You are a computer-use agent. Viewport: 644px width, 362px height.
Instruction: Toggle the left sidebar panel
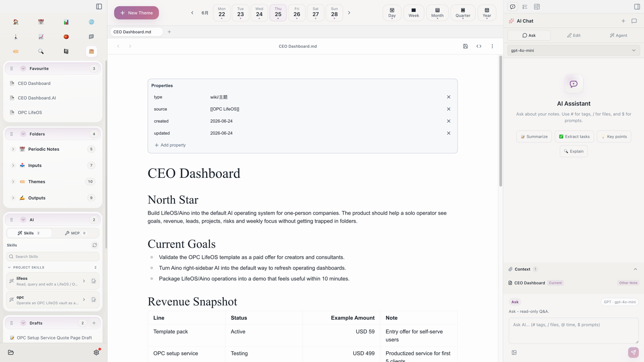99,7
